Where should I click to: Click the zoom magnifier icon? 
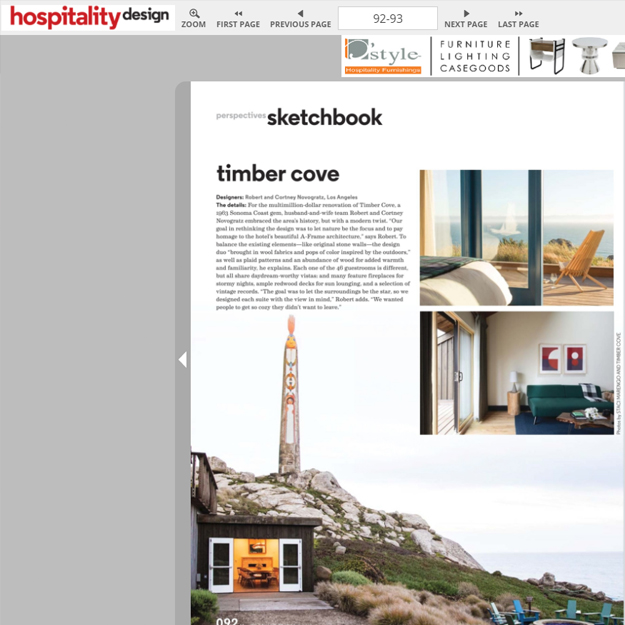tap(194, 13)
